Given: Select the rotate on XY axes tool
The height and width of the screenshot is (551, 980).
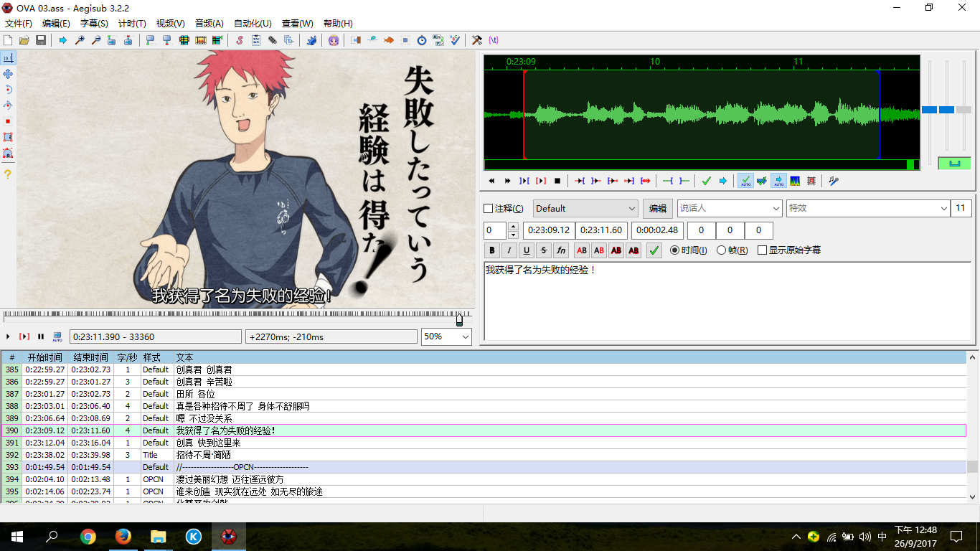Looking at the screenshot, I should 8,105.
